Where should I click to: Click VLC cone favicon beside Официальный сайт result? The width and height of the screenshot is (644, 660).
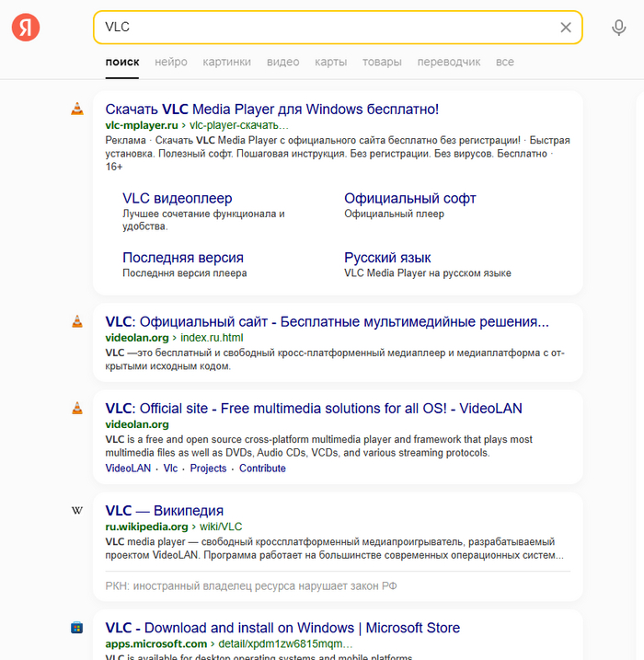[77, 321]
